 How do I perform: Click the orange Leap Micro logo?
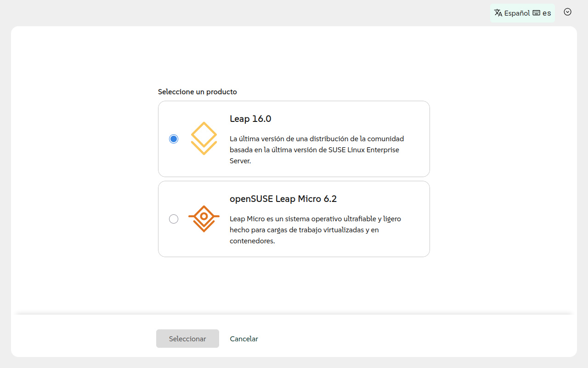coord(204,218)
